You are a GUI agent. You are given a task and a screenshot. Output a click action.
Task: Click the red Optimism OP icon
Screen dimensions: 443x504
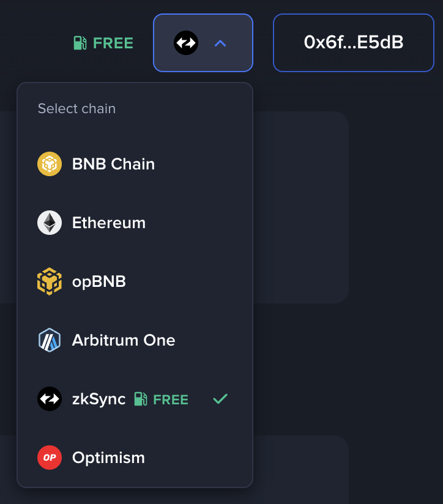50,458
